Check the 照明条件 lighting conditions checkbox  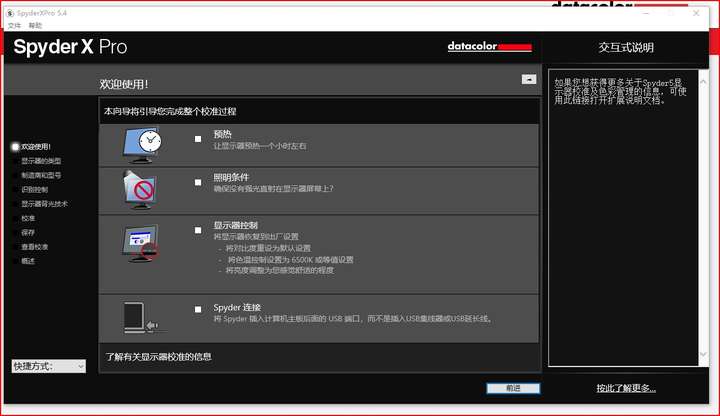[x=198, y=182]
